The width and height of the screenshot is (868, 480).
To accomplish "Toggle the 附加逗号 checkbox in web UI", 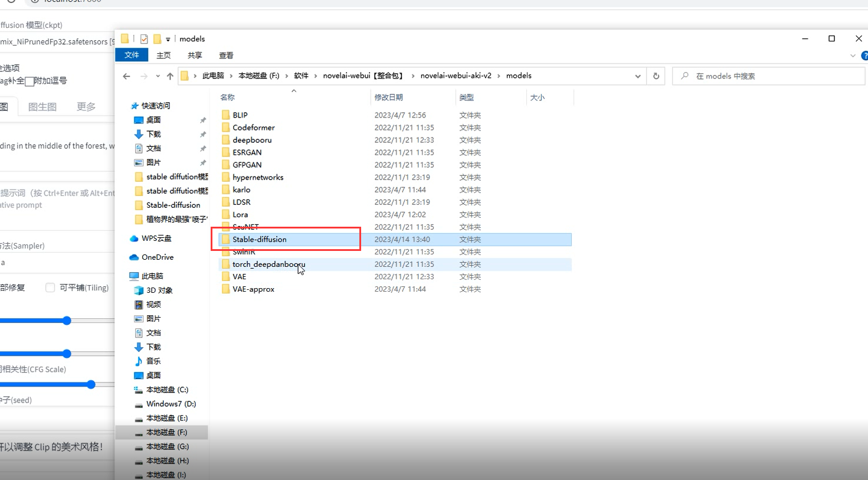I will pos(29,81).
